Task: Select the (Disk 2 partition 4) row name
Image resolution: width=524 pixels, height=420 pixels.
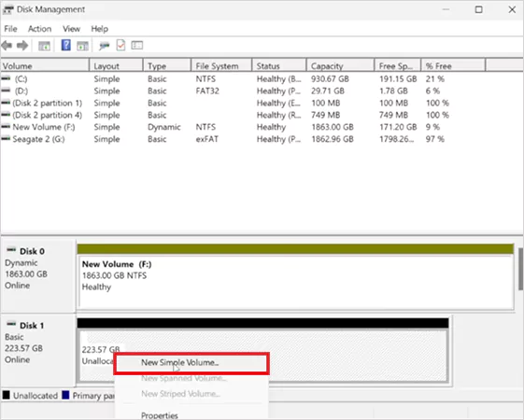Action: (47, 115)
